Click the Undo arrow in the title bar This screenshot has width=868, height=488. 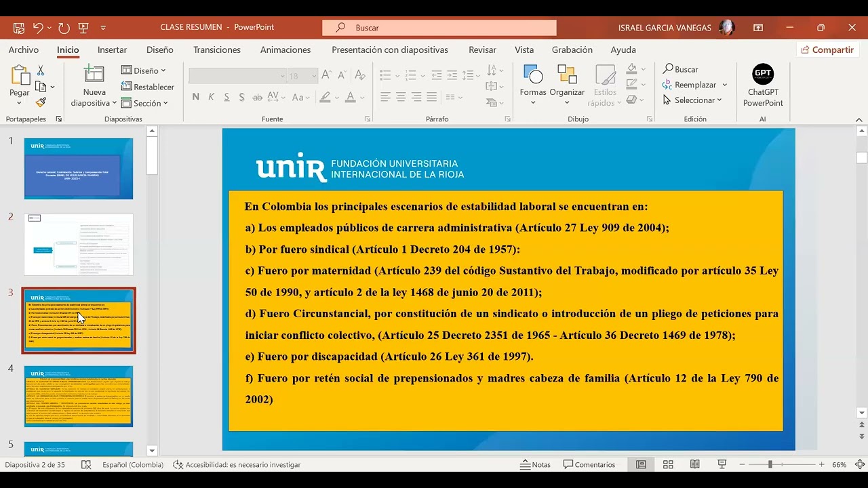click(38, 28)
